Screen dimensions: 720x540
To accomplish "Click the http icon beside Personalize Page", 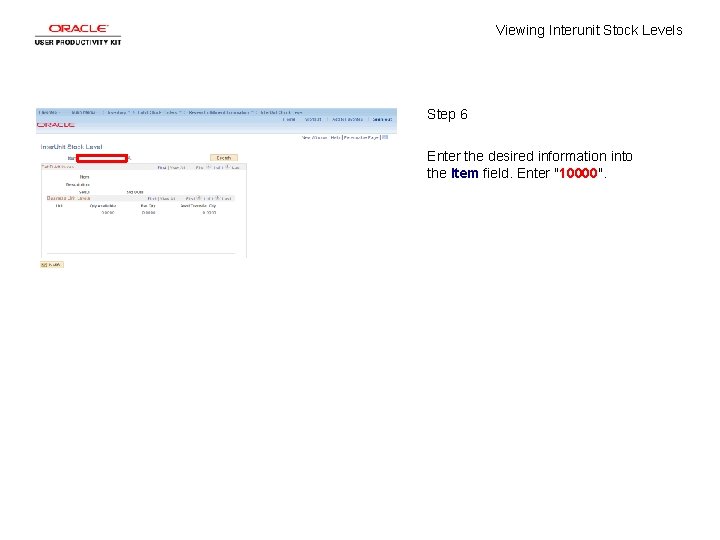I will pos(385,137).
